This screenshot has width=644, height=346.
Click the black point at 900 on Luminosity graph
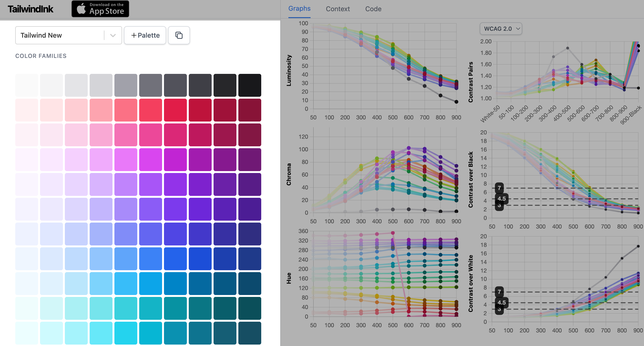click(x=456, y=102)
